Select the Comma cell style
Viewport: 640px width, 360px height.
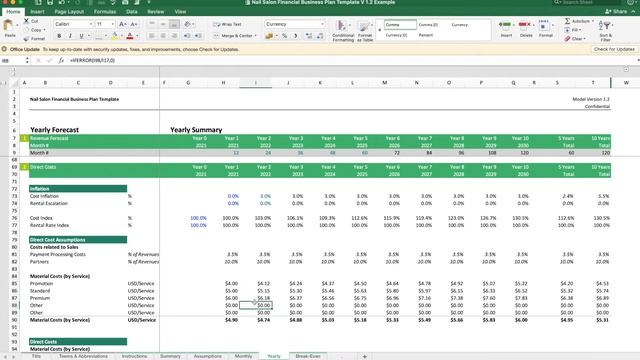(400, 24)
